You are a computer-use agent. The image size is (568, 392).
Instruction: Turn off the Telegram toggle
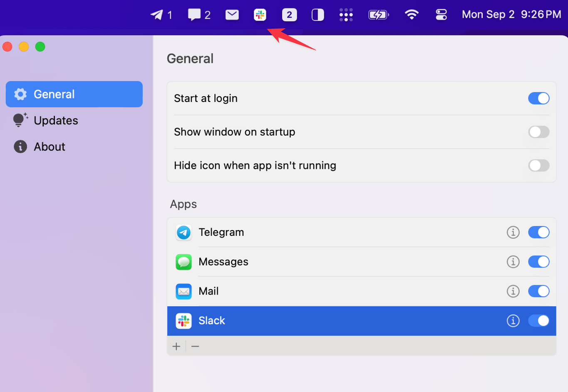539,232
